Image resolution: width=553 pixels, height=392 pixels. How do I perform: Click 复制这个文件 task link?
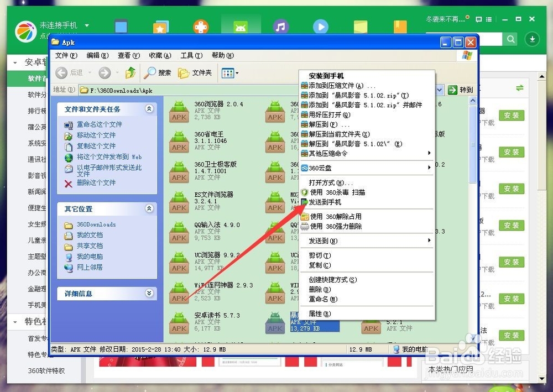(96, 146)
